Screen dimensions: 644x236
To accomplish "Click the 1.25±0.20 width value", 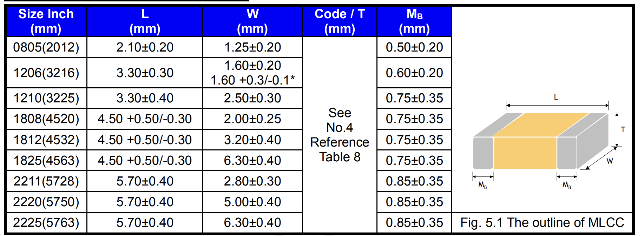I will click(252, 47).
